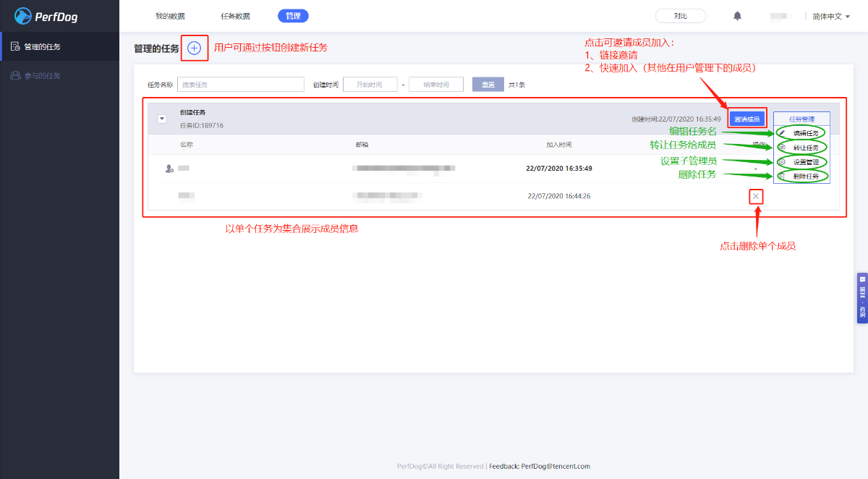
Task: Click the 邮箱 column header
Action: [x=362, y=145]
